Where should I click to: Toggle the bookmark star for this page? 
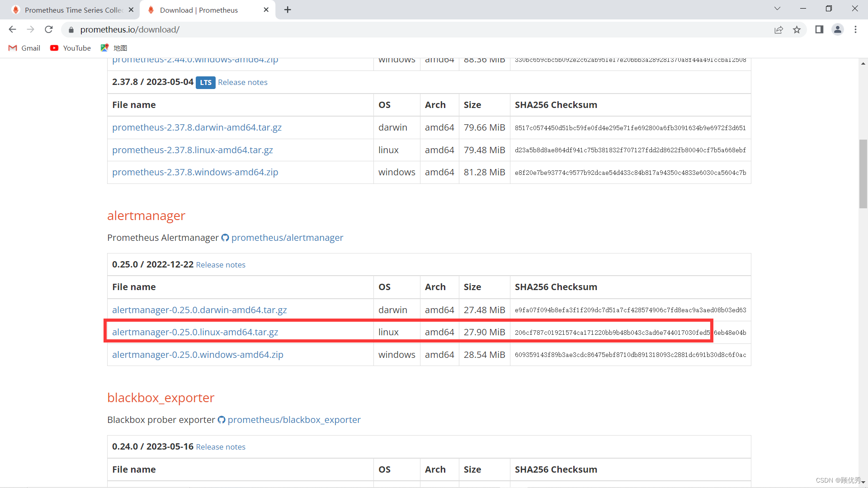click(797, 29)
